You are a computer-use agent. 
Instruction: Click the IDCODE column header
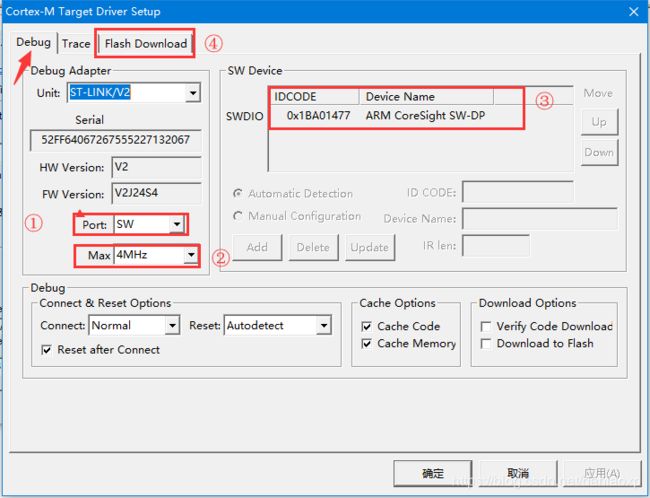point(314,97)
